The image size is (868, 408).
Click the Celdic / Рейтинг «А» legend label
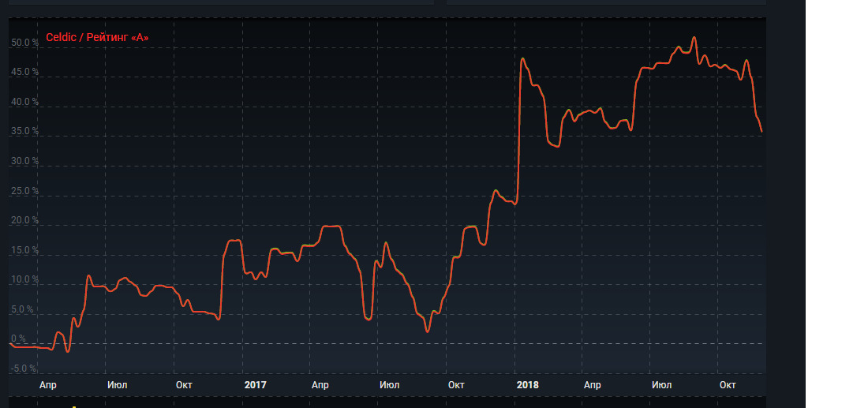[x=97, y=37]
